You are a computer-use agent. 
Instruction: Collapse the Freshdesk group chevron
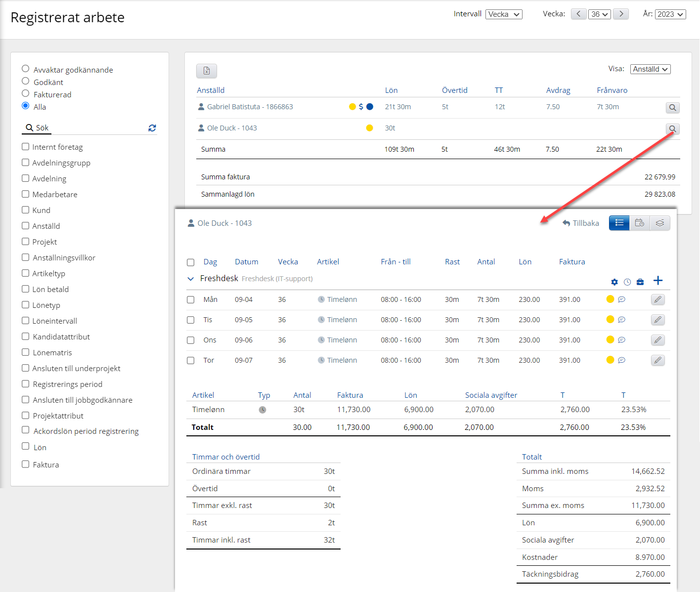point(191,279)
